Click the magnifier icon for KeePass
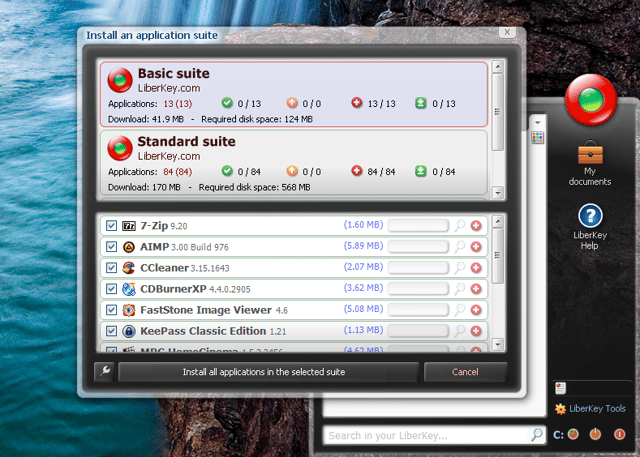Screen dimensions: 640x457 [460, 331]
